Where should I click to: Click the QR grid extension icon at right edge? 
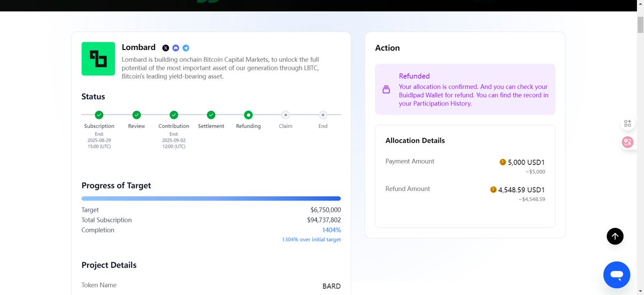tap(627, 123)
